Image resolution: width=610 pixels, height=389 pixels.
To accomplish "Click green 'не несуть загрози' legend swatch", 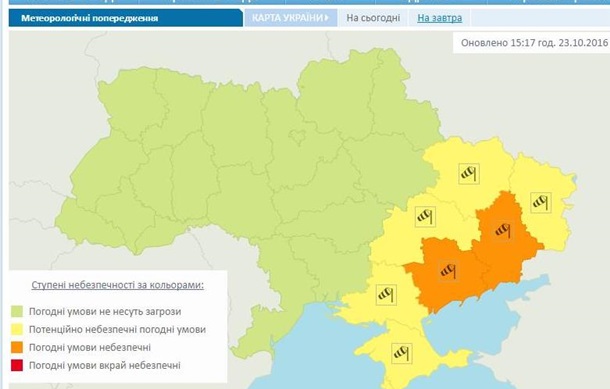I will [x=17, y=312].
